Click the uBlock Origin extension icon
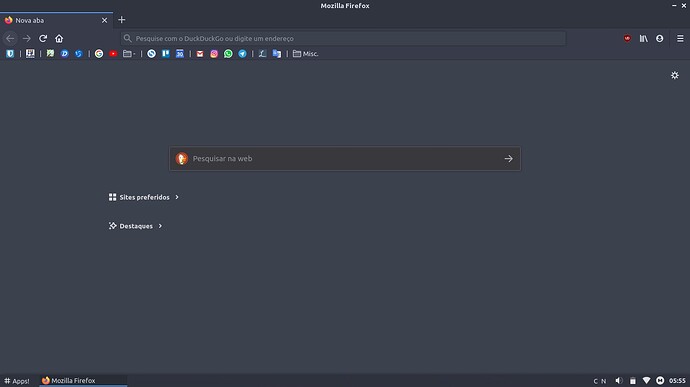 (627, 38)
